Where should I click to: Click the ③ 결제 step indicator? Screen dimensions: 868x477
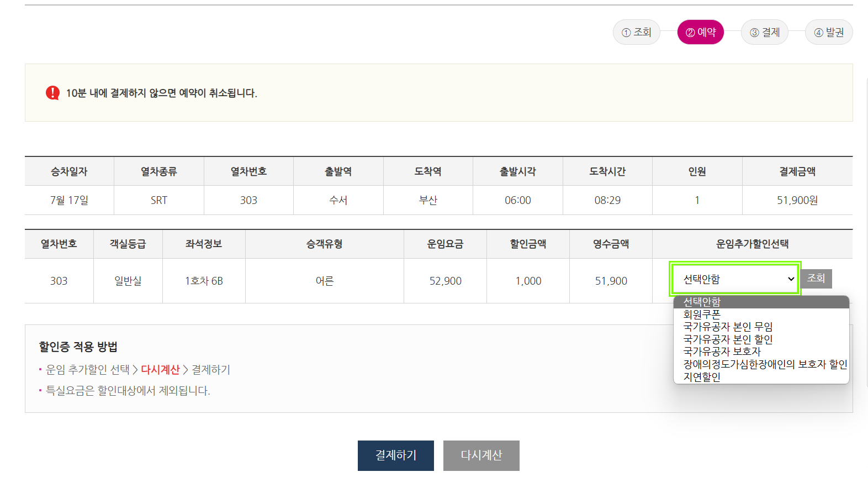tap(764, 32)
